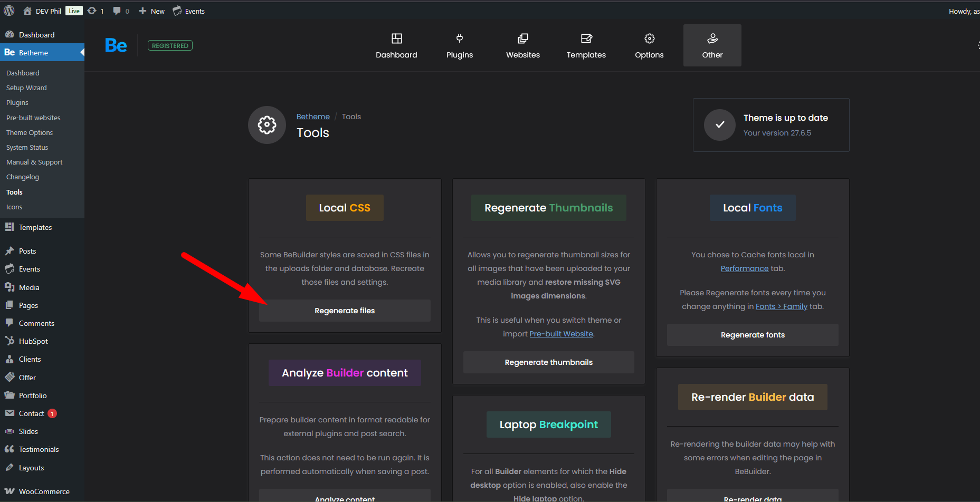Open Testimonials in the sidebar

tap(42, 449)
